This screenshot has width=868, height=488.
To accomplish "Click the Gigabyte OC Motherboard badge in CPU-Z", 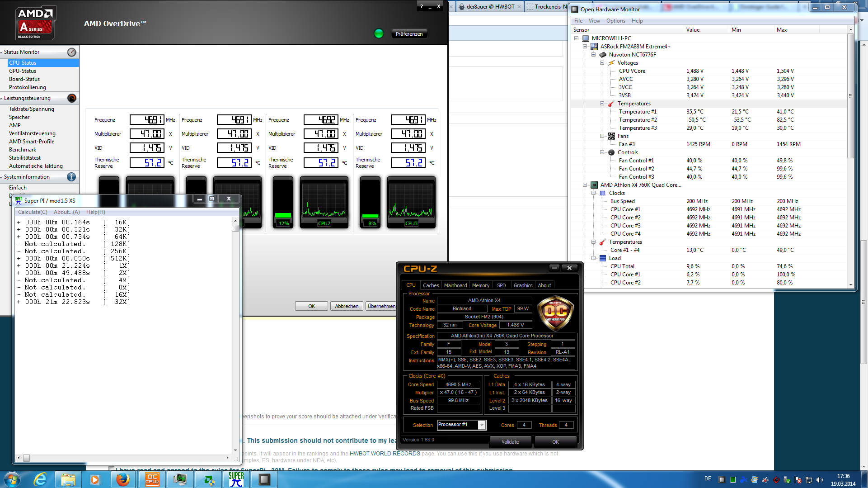I will click(x=555, y=313).
